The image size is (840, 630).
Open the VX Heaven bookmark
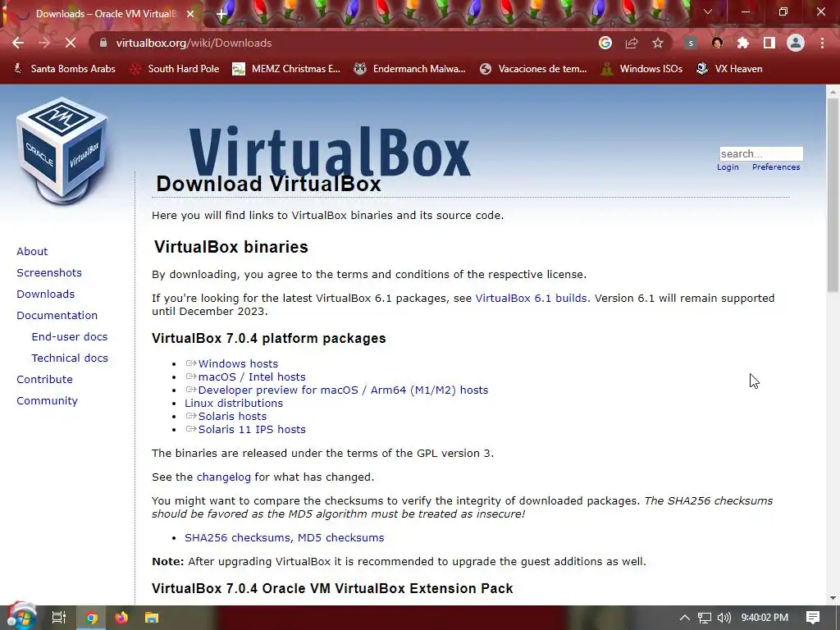[729, 69]
